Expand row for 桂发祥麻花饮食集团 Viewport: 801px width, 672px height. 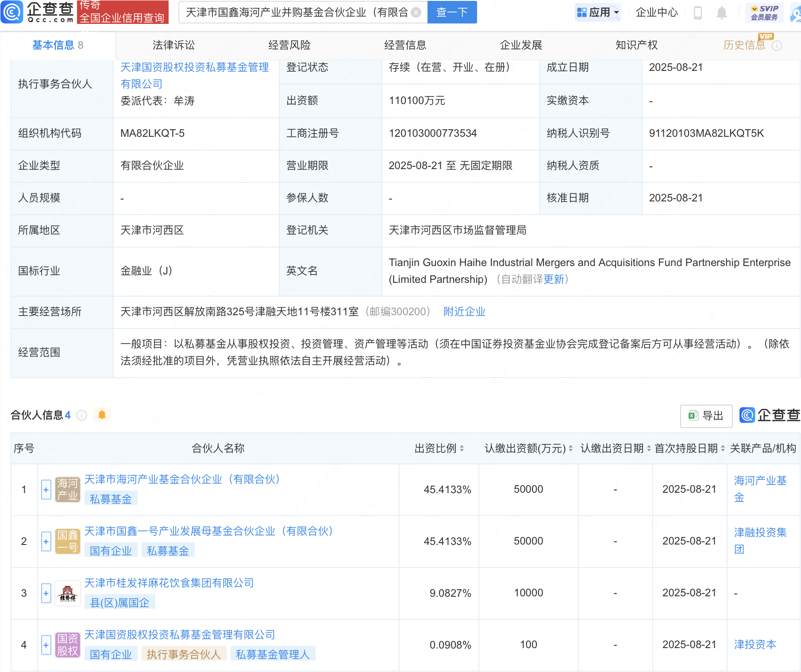pyautogui.click(x=46, y=593)
